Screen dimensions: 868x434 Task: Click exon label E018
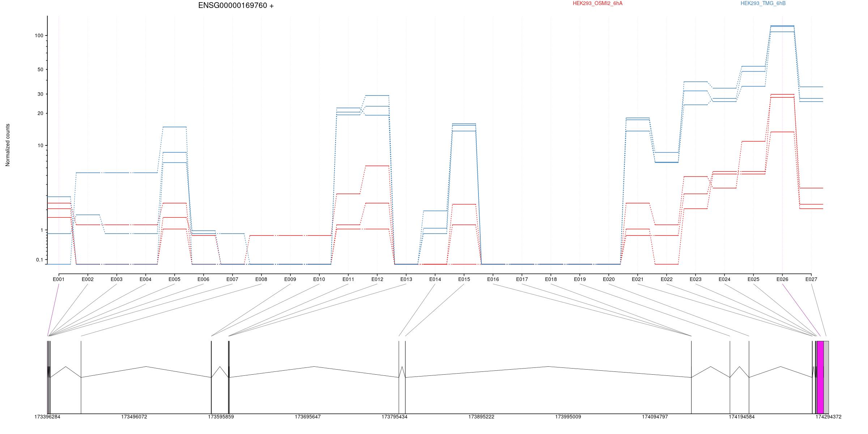(x=551, y=279)
